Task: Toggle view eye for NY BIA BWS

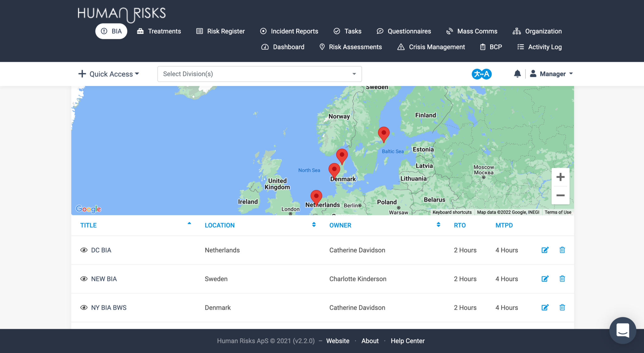Action: pos(84,308)
